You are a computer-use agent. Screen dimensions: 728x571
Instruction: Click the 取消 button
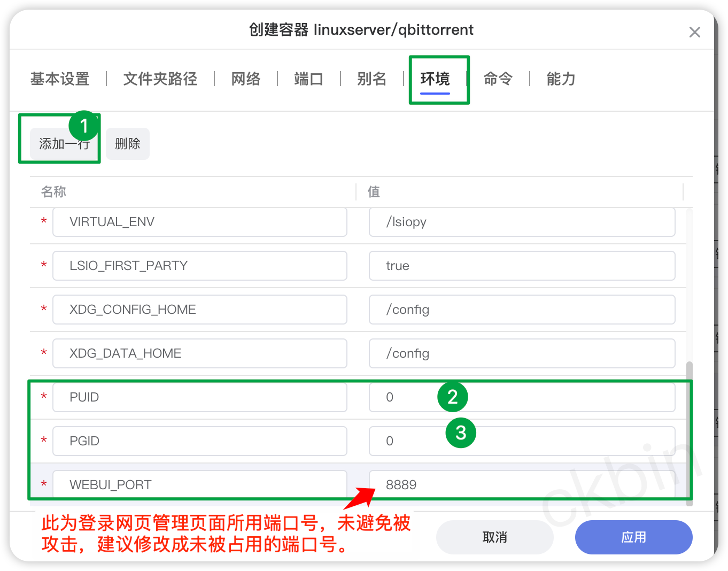495,537
